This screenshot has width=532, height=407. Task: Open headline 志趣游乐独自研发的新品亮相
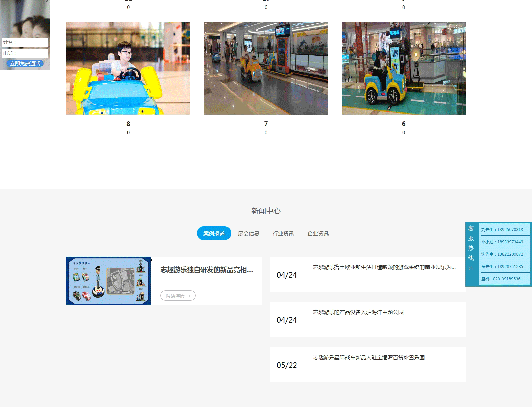pos(206,270)
